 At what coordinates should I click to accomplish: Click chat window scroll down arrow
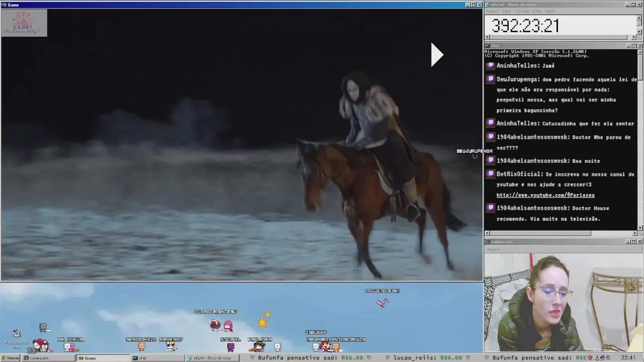coord(640,227)
